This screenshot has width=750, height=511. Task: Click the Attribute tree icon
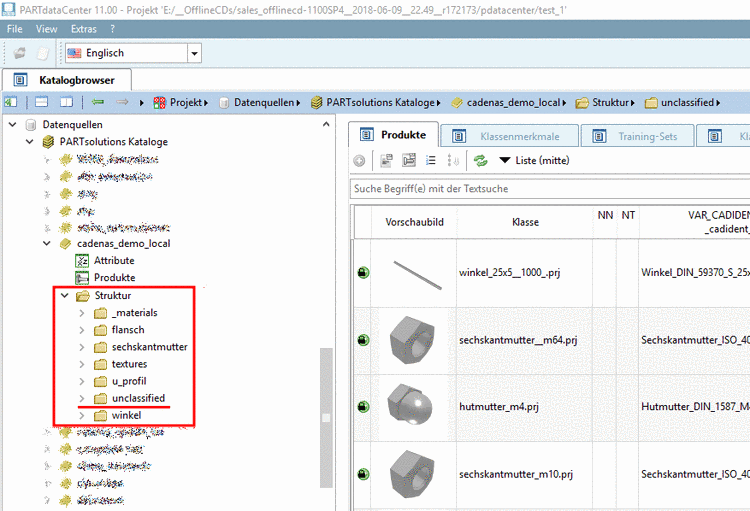[82, 261]
